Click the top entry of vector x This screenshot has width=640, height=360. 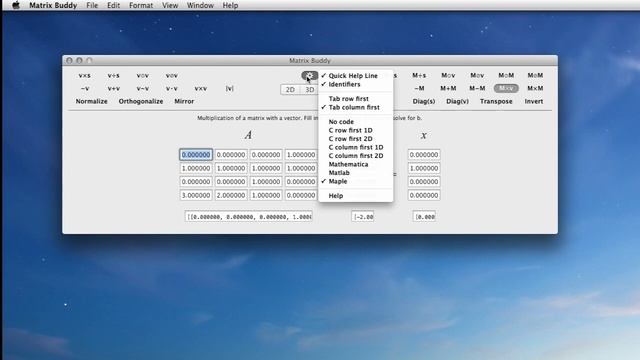pyautogui.click(x=424, y=155)
